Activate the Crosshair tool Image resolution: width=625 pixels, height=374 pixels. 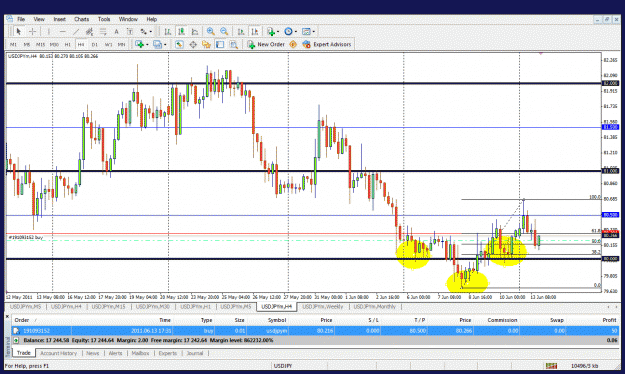tap(32, 31)
